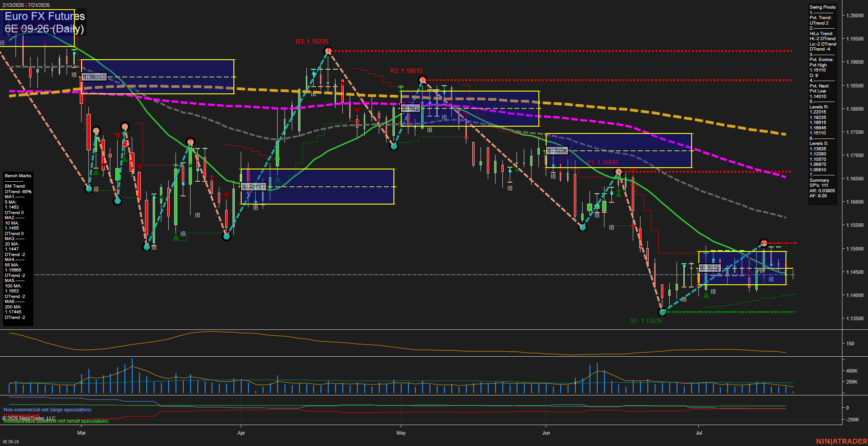
Task: Click the Levels S: heading
Action: 819,144
